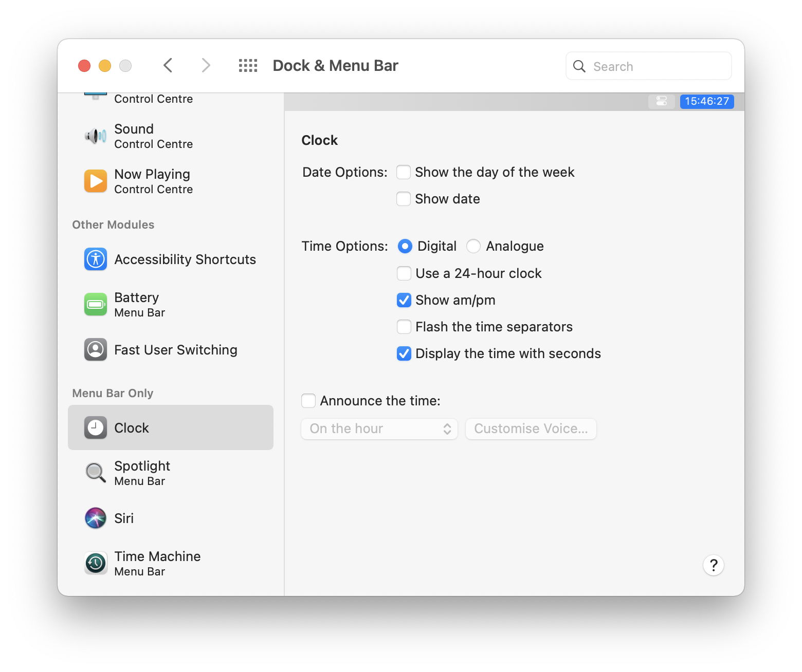The image size is (802, 672).
Task: Select the Accessibility Shortcuts icon
Action: click(x=95, y=259)
